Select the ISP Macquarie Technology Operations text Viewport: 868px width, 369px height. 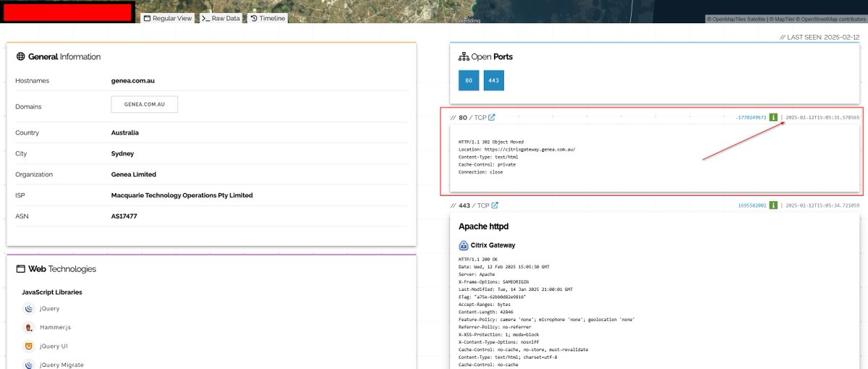pos(182,195)
